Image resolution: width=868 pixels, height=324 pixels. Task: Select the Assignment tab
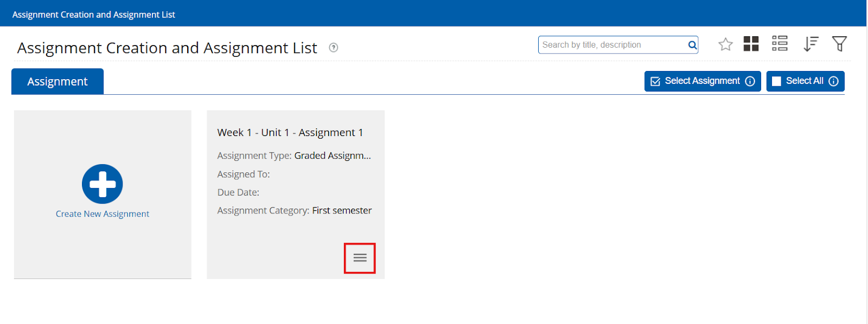click(x=58, y=82)
